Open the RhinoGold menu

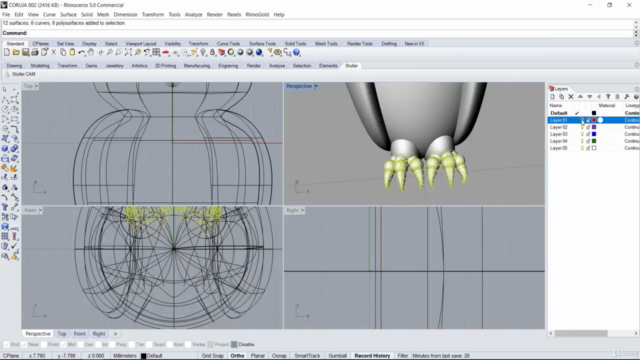pos(257,14)
